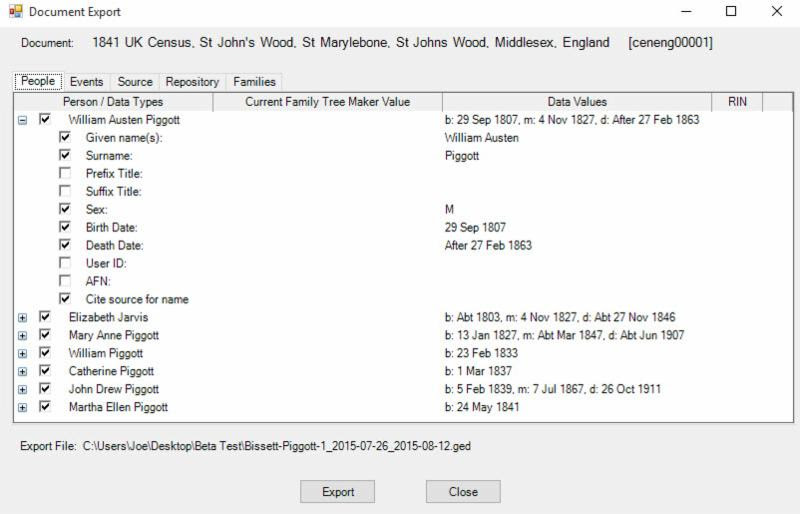This screenshot has width=800, height=514.
Task: Click the 'William Austen' given name value
Action: pyautogui.click(x=482, y=138)
